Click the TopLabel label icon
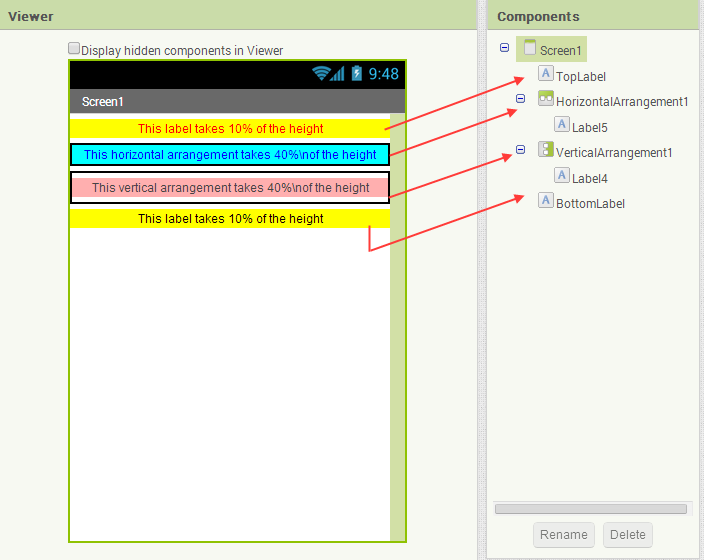Image resolution: width=704 pixels, height=560 pixels. click(x=546, y=73)
